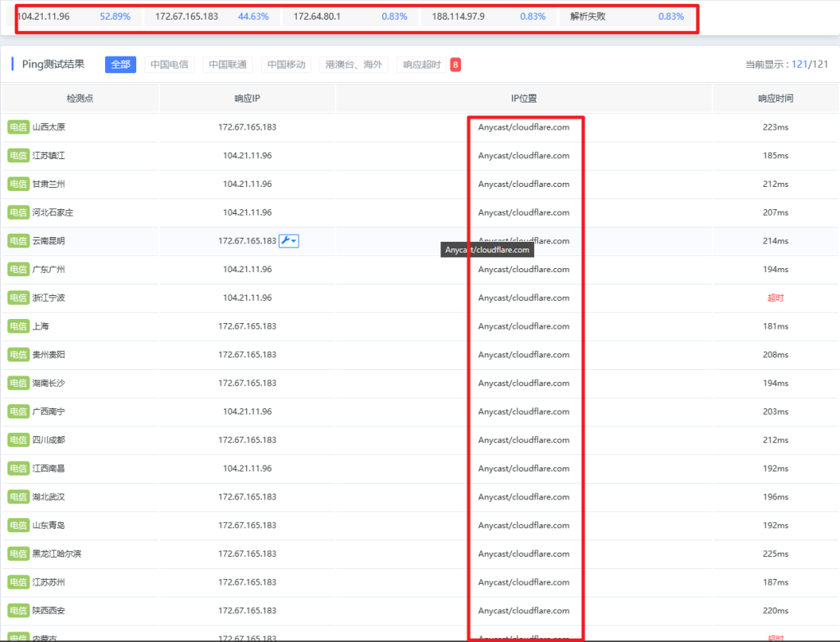Open the wrench tool menu beside 云南昆明's IP
The image size is (840, 642).
coord(289,241)
